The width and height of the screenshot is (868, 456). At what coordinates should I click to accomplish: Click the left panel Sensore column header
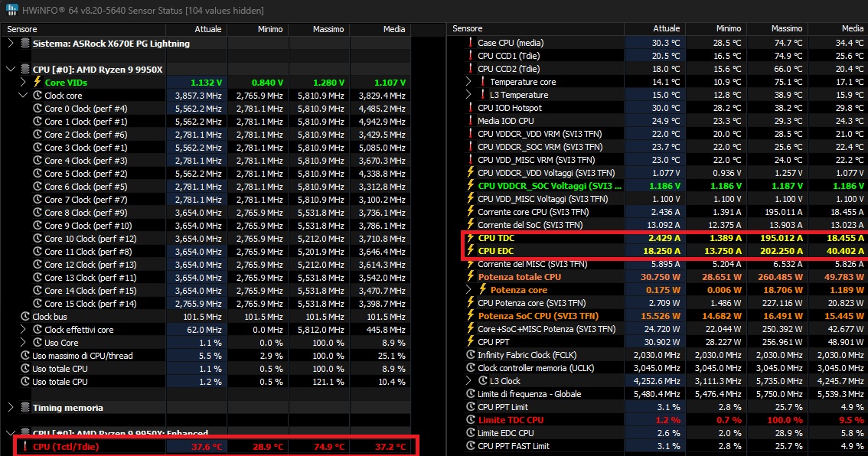pos(83,29)
